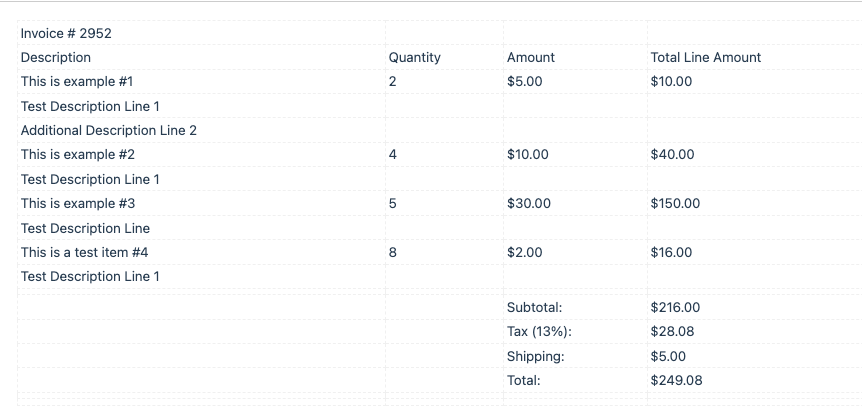Click the 'This is example #2' description
The width and height of the screenshot is (862, 409).
(201, 155)
